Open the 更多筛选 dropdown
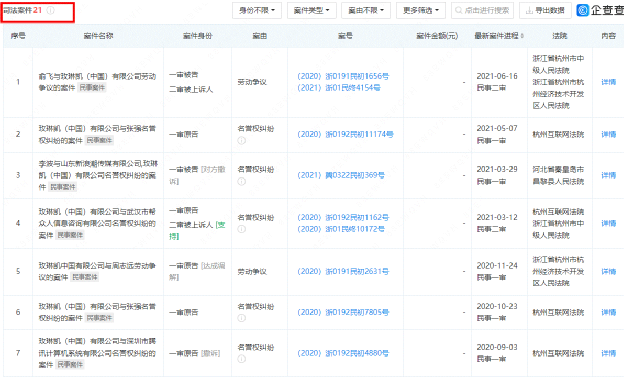Image resolution: width=624 pixels, height=377 pixels. [421, 10]
